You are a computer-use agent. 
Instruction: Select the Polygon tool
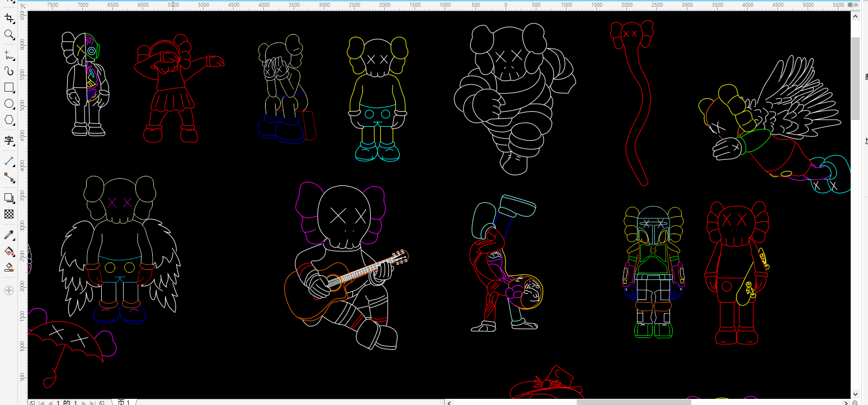(x=9, y=120)
